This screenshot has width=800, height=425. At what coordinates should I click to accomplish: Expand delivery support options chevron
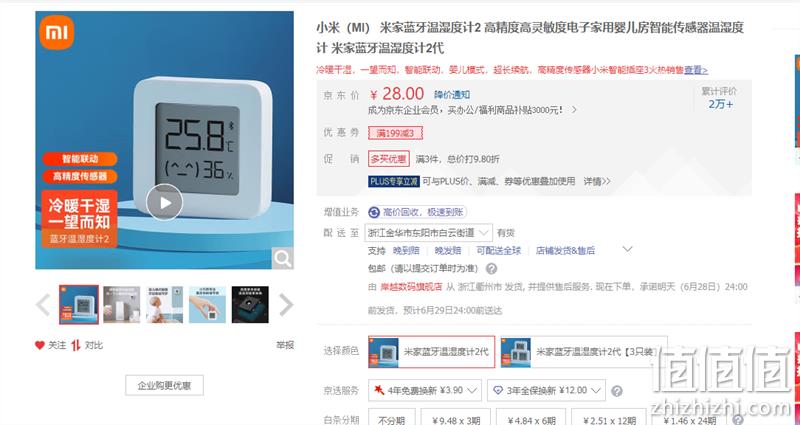(628, 249)
